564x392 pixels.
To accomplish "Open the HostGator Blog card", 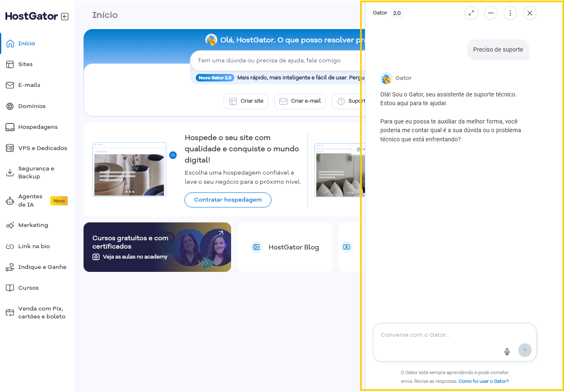I will click(x=285, y=247).
